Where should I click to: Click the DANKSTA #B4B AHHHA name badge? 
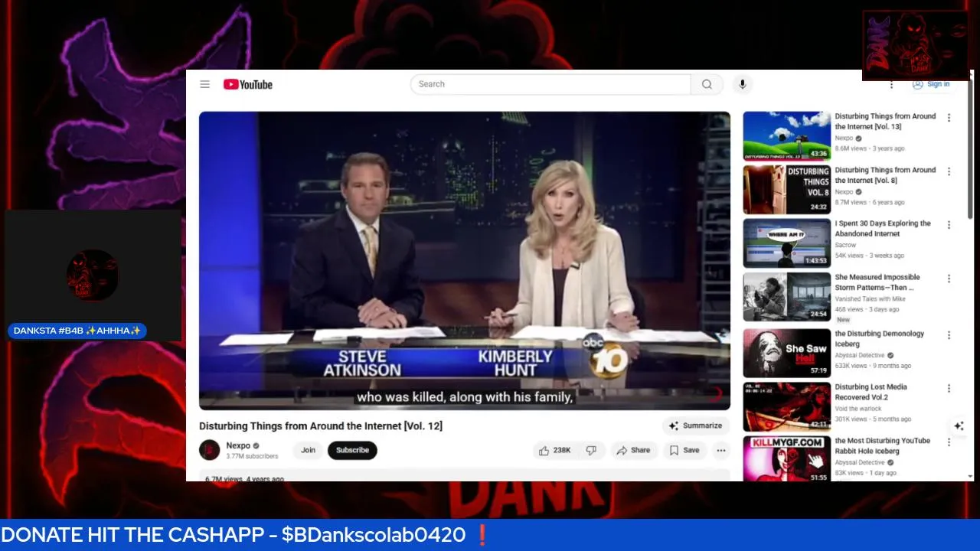(77, 331)
